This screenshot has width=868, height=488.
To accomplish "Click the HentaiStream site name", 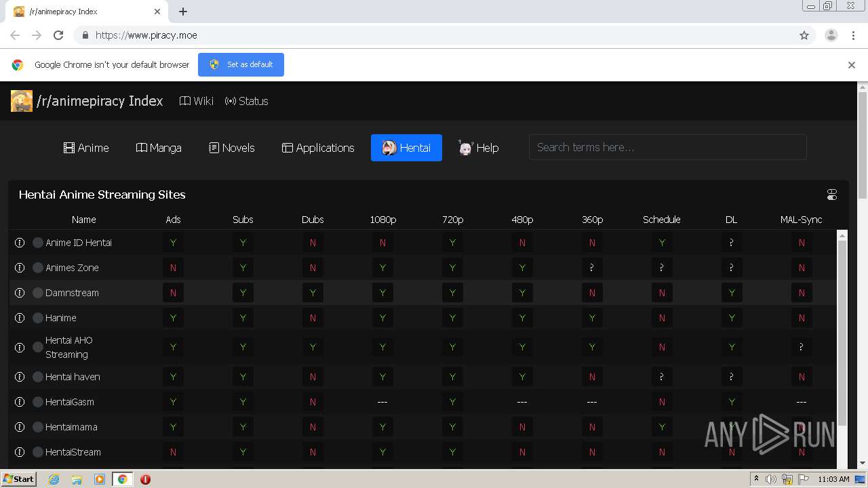I will tap(73, 452).
